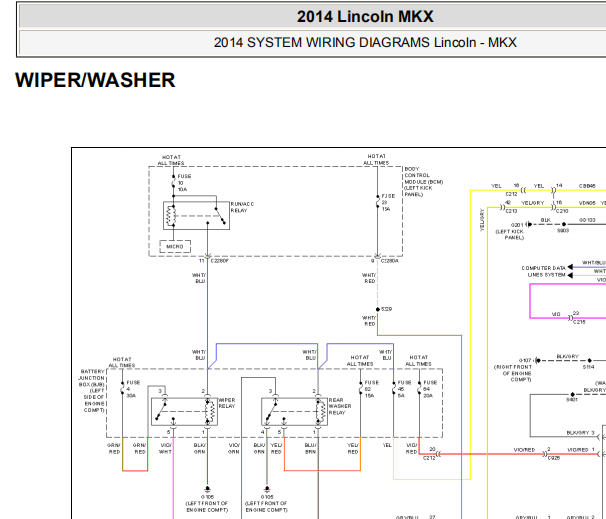Select splice label 'S903'
606x519 pixels.
[x=563, y=231]
